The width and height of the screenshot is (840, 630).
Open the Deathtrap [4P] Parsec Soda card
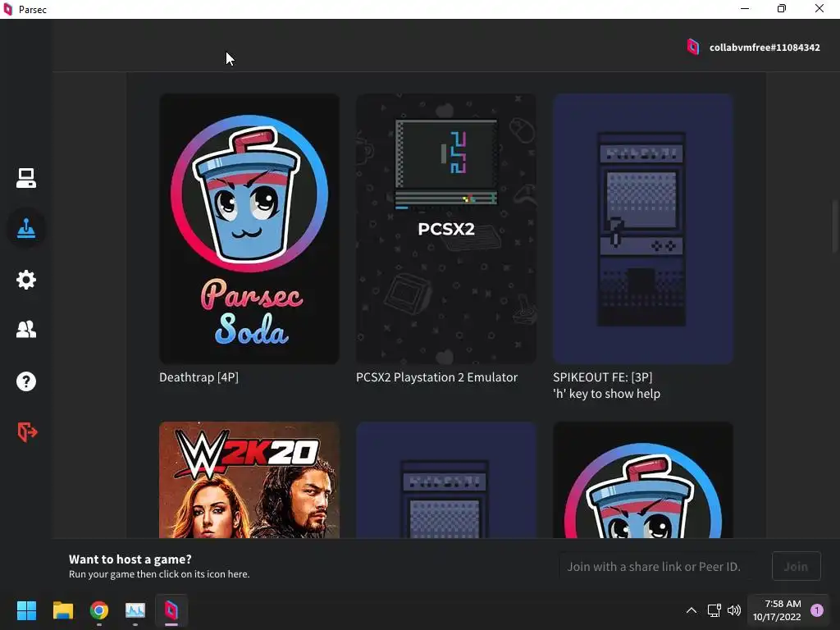point(249,229)
